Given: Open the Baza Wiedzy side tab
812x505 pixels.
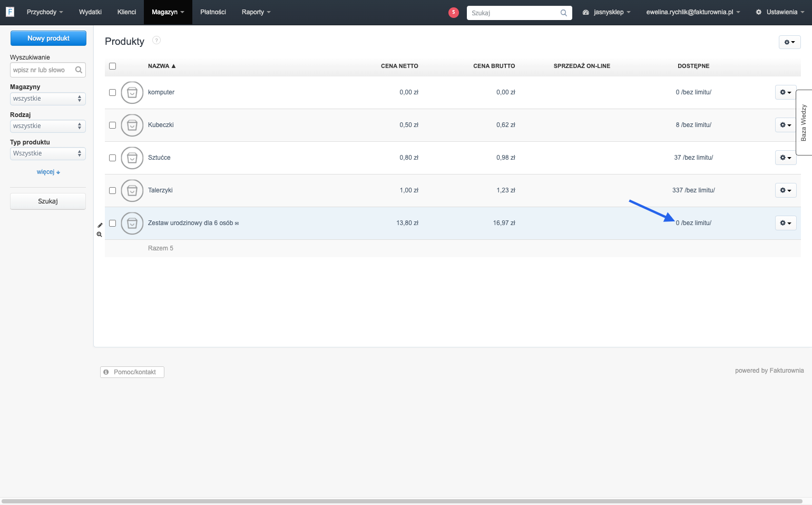Looking at the screenshot, I should (x=804, y=122).
